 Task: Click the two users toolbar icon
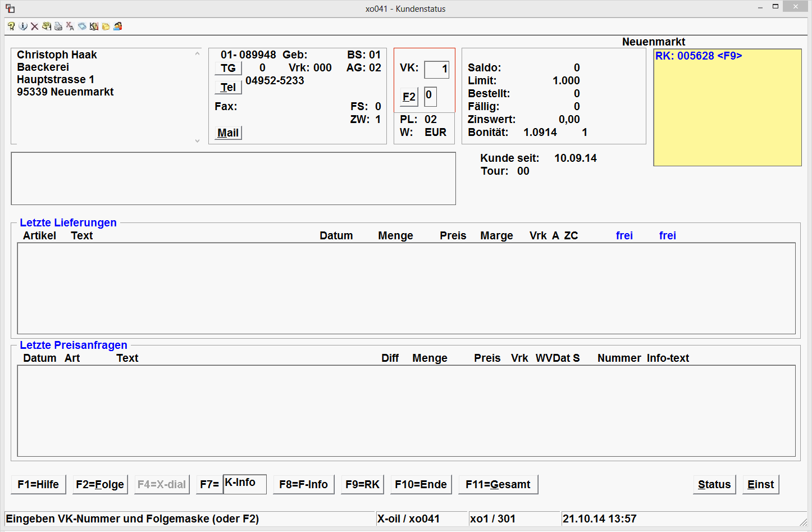click(117, 26)
